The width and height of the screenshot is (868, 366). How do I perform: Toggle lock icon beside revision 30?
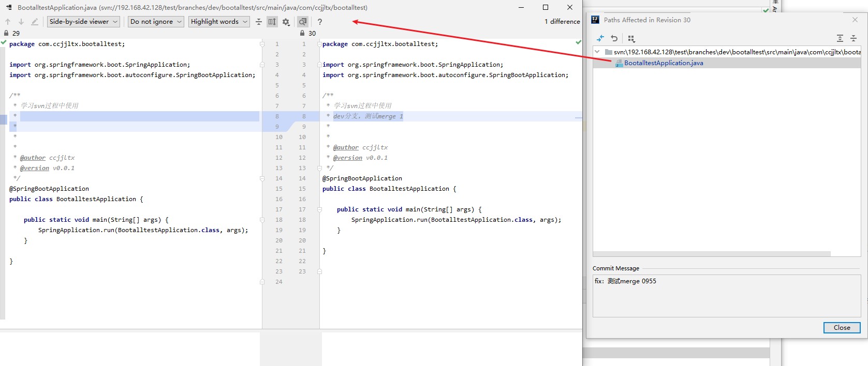302,33
